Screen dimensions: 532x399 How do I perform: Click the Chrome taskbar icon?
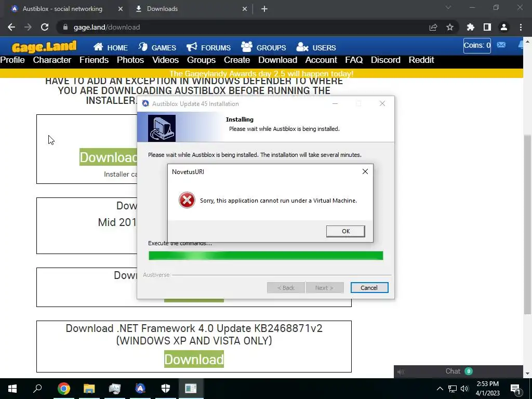click(x=63, y=389)
